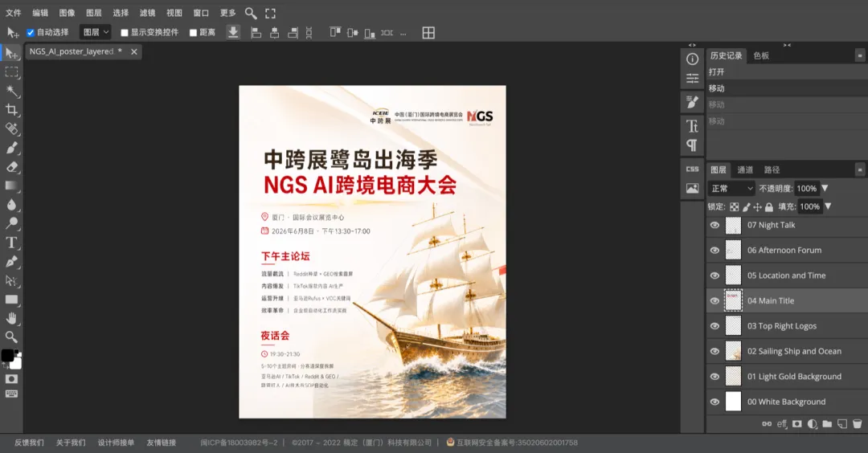Click the 关于我们 link
The image size is (868, 453).
(x=70, y=443)
